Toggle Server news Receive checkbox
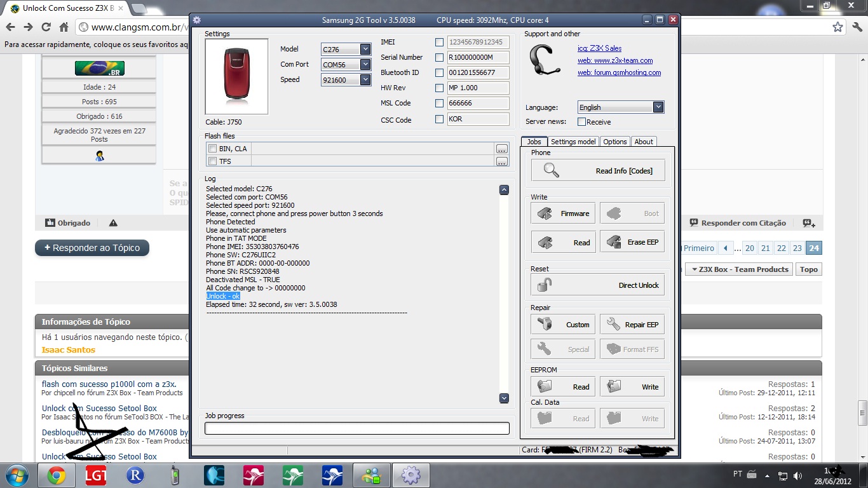 point(581,122)
